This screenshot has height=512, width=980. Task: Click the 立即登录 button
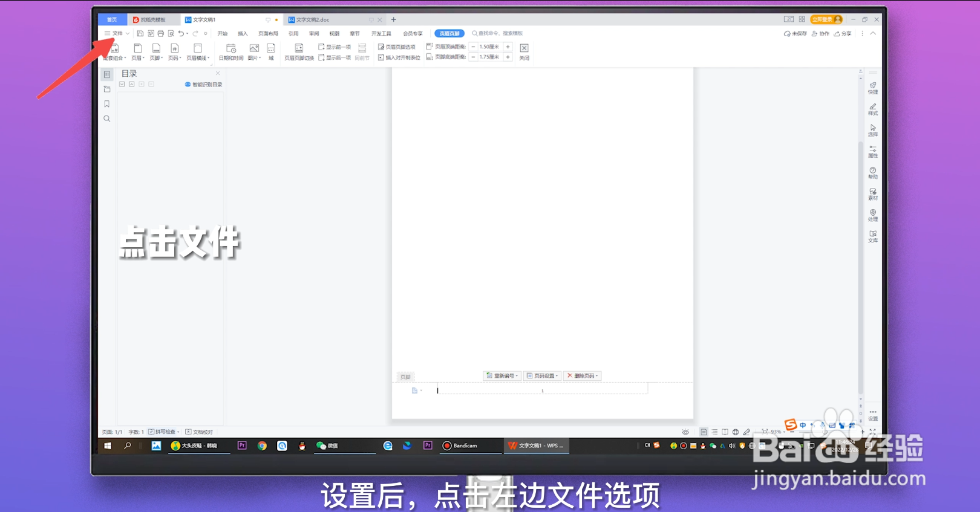(826, 19)
